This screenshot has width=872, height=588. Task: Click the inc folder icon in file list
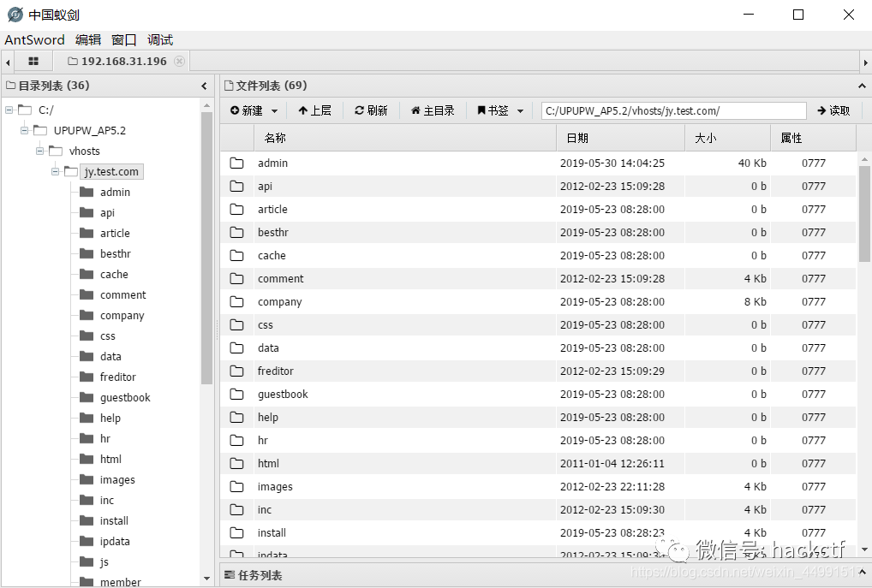[x=237, y=509]
